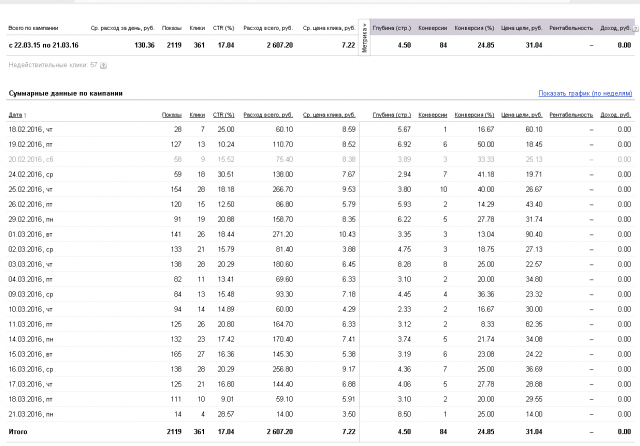Viewport: 640px width, 446px height.
Task: Sort daily table by Дата column header
Action: pos(16,115)
